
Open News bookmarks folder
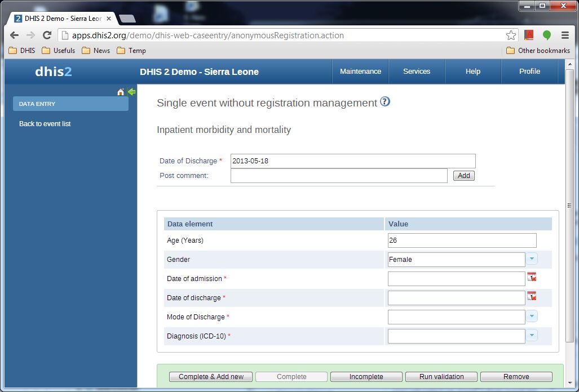(96, 51)
